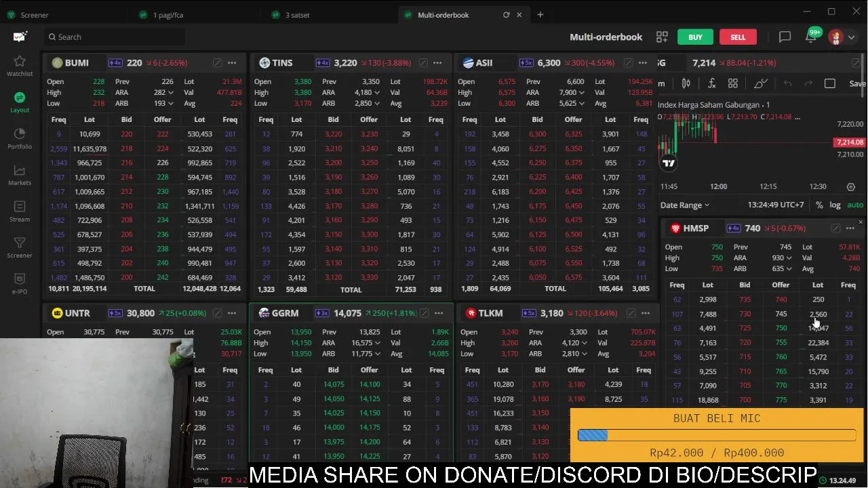This screenshot has width=868, height=488.
Task: Redo chart action
Action: point(808,83)
